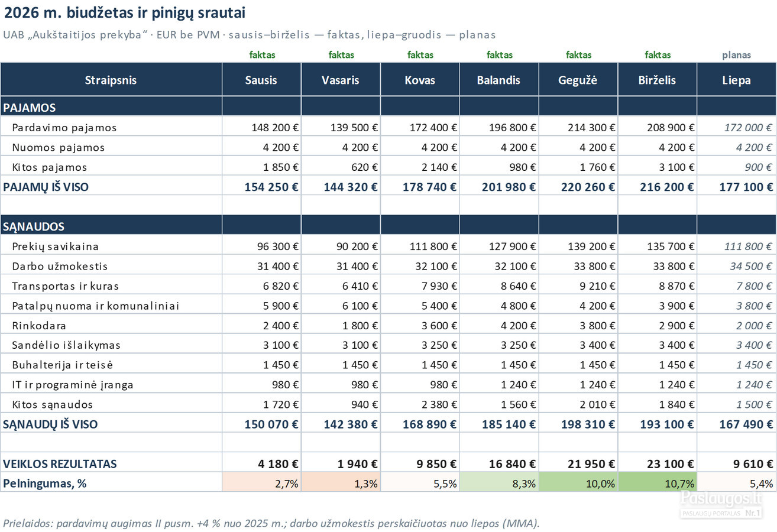Click the "Gegužė" column header
Screen dimensions: 777x532
point(578,80)
